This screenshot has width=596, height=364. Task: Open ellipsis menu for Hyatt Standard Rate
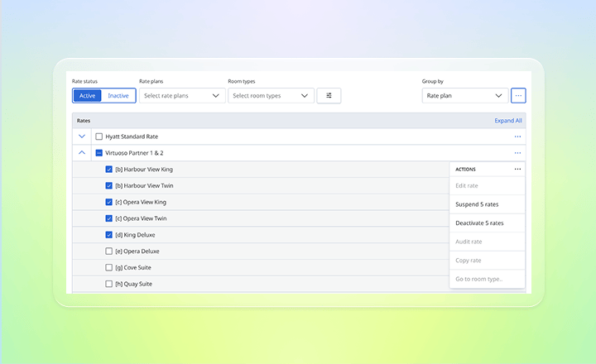click(x=518, y=136)
